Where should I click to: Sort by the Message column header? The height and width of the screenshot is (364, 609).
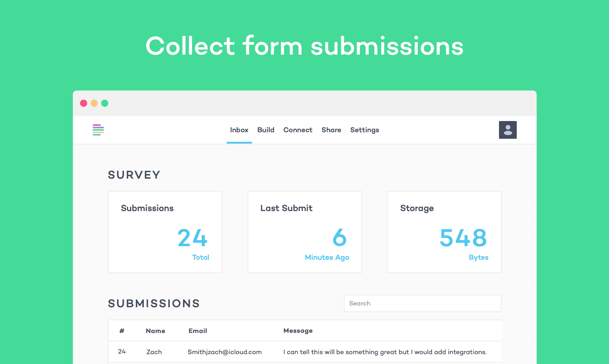(x=298, y=331)
